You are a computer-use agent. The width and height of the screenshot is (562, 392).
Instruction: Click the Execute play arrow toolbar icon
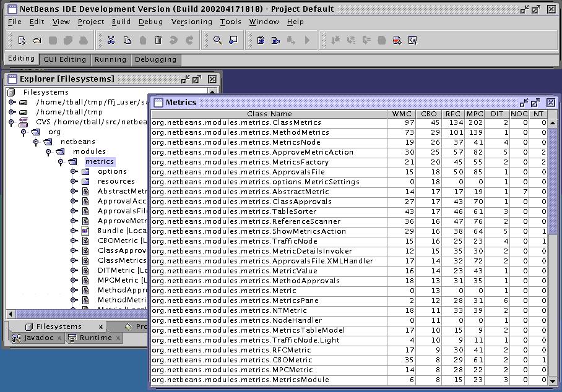pyautogui.click(x=307, y=40)
